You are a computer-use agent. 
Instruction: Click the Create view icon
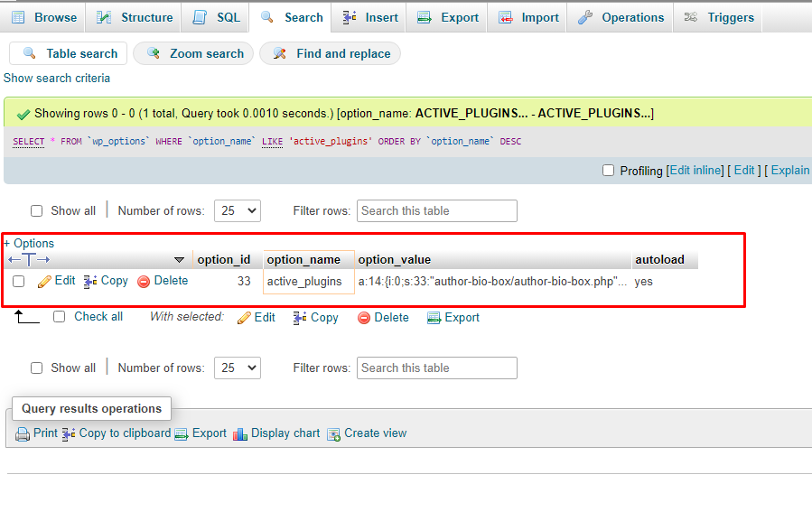333,434
